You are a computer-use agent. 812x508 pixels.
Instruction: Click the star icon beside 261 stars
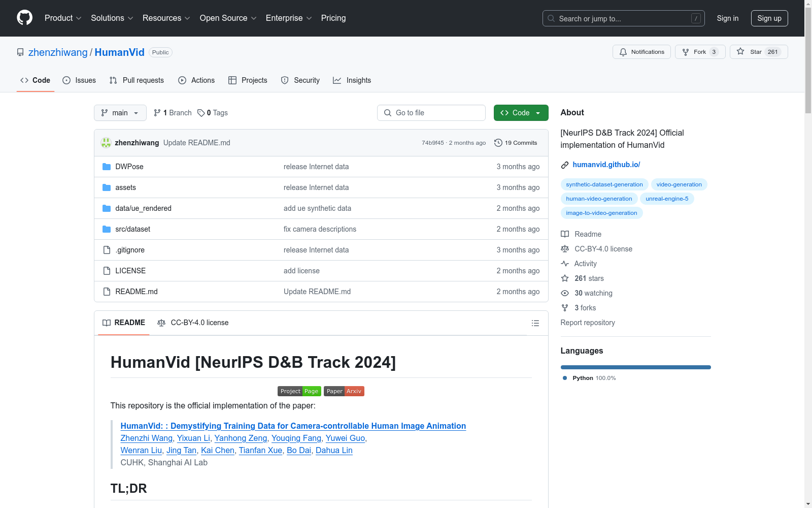[x=565, y=278]
